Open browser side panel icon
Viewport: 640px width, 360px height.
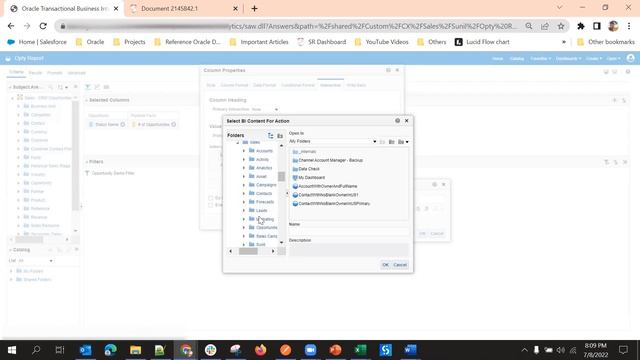tap(597, 26)
